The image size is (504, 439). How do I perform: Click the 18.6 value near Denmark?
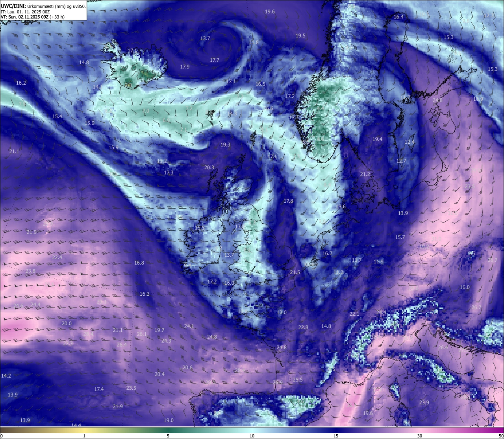[341, 206]
